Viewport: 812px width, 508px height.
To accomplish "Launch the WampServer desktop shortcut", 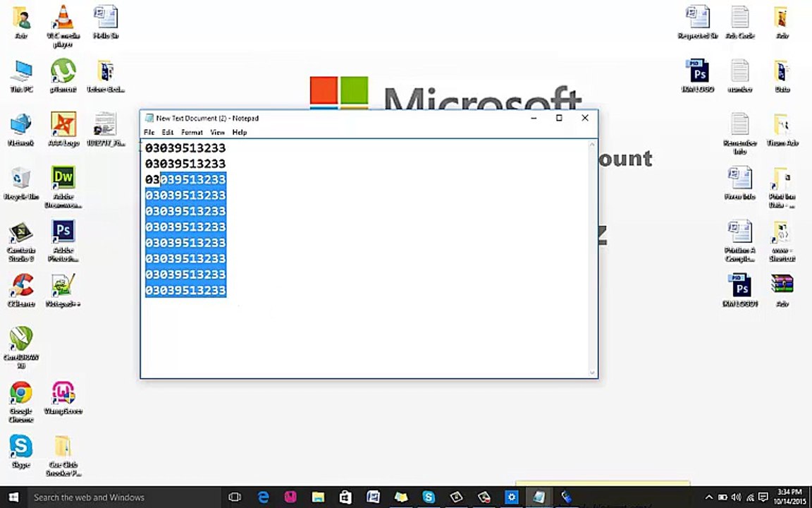I will (x=63, y=398).
